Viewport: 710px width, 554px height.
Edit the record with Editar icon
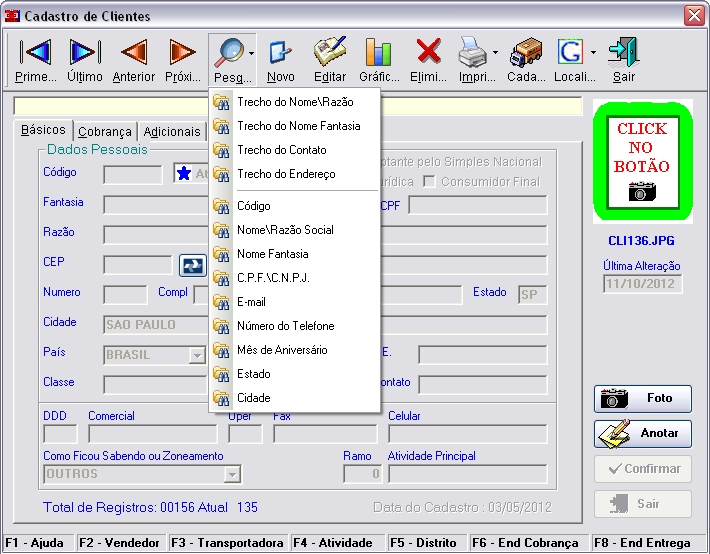pos(330,59)
